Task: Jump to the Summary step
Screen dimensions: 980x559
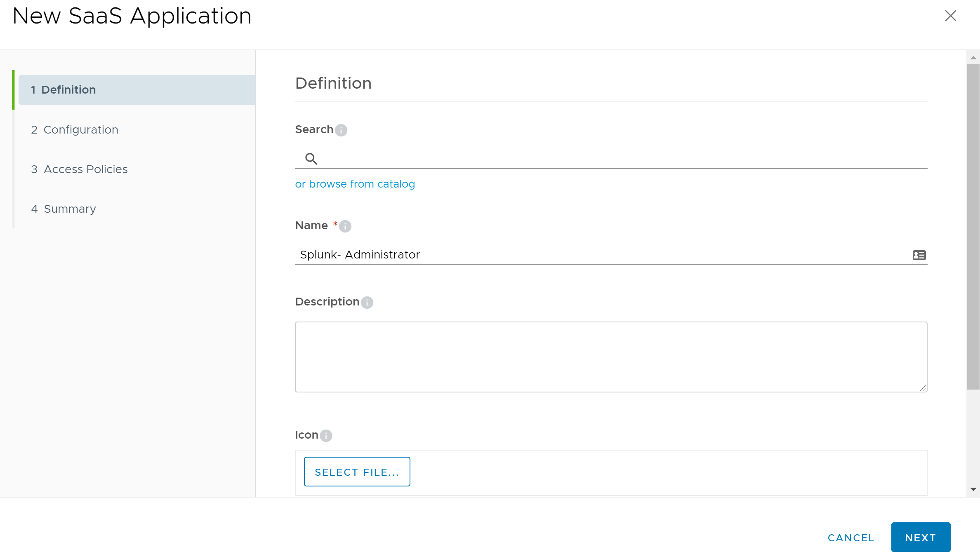Action: [70, 209]
